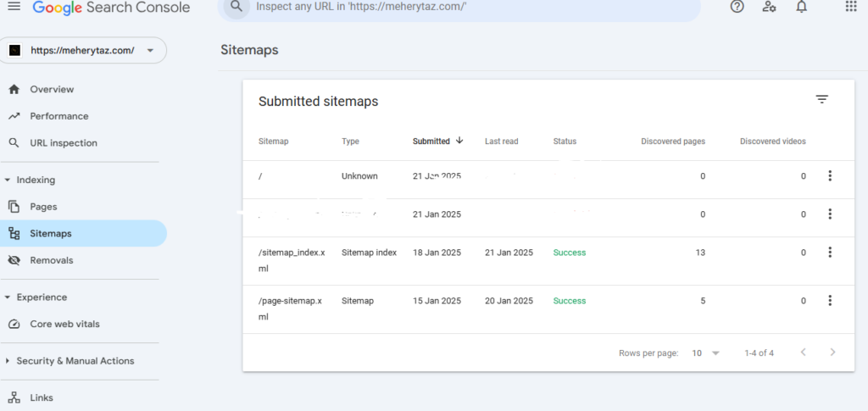
Task: Click the Sitemaps tree icon
Action: [x=14, y=233]
